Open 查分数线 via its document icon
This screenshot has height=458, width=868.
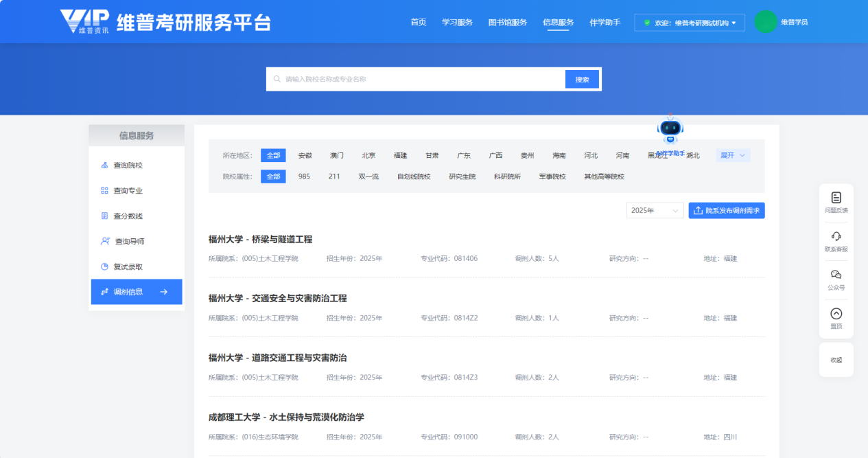point(104,216)
